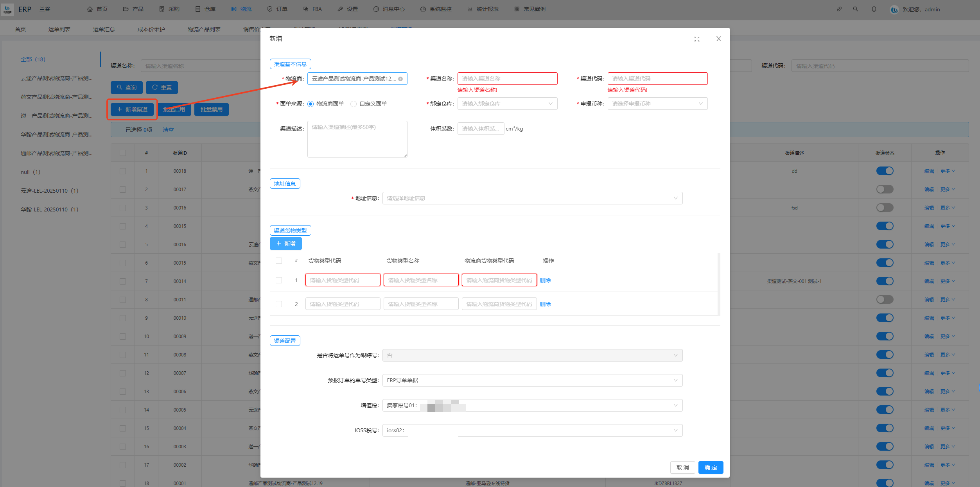
Task: Select the 自定义面单 radio option
Action: click(354, 104)
